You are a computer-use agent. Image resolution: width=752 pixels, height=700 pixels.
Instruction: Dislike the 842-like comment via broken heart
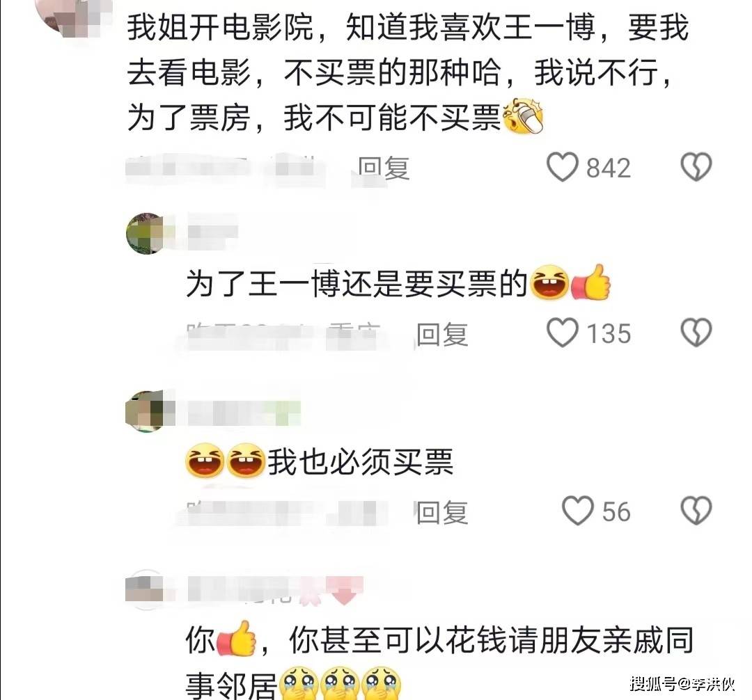coord(696,167)
